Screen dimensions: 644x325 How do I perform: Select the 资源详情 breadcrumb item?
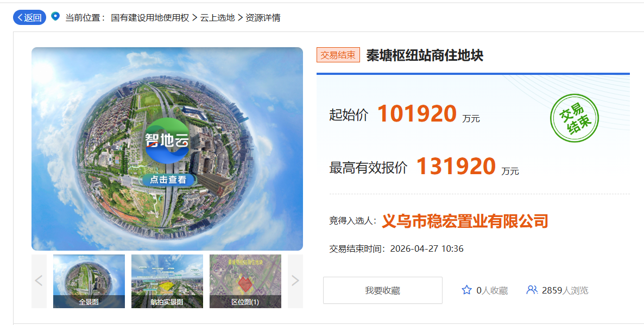pos(263,18)
